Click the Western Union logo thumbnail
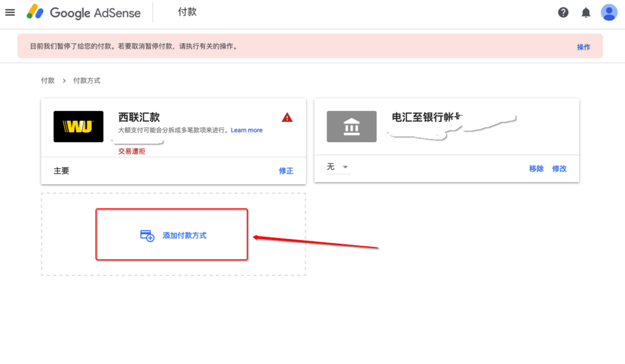Screen dimensions: 625x364 click(79, 127)
